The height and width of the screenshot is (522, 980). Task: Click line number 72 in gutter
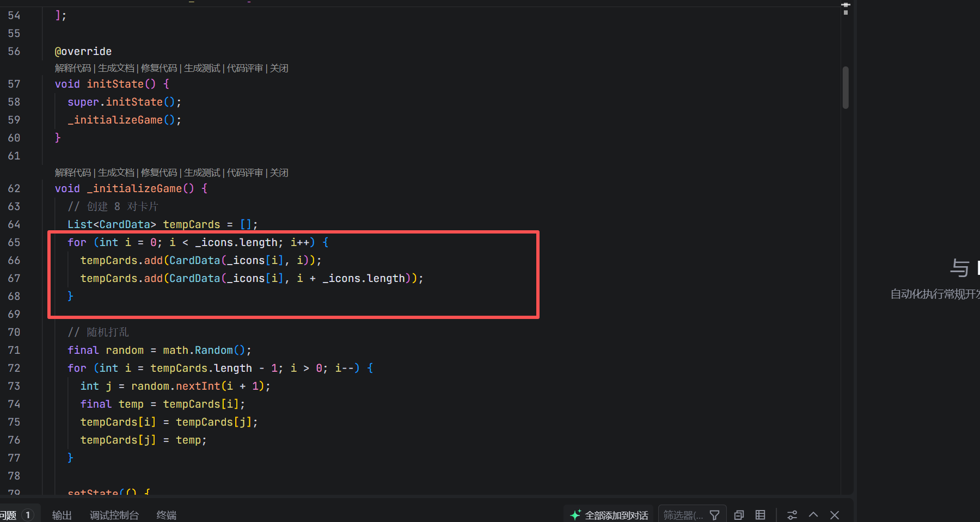(14, 368)
